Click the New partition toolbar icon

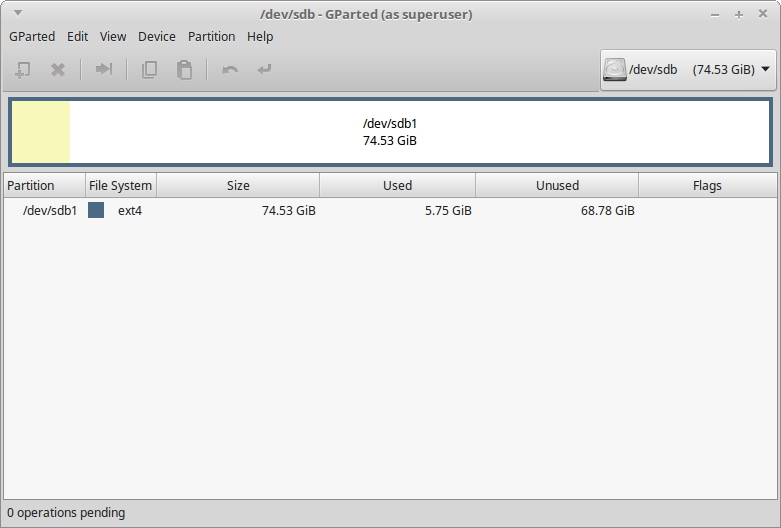point(22,70)
